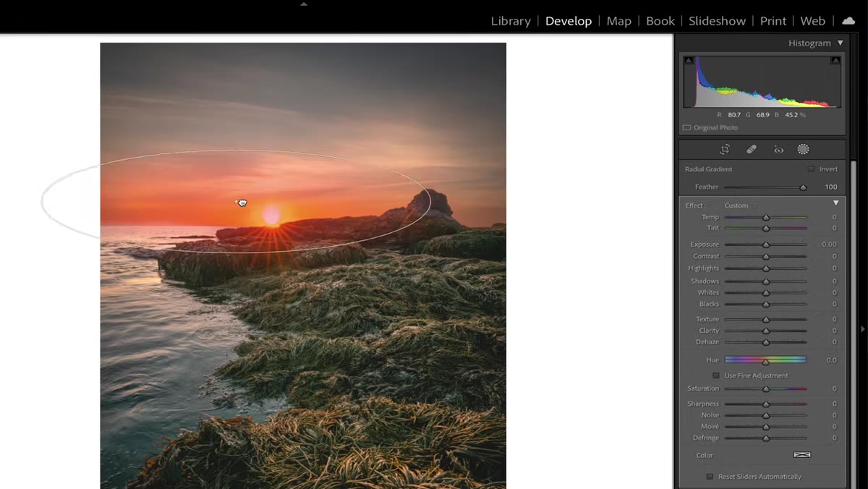Enable Reset Sliders Automatically

point(710,477)
